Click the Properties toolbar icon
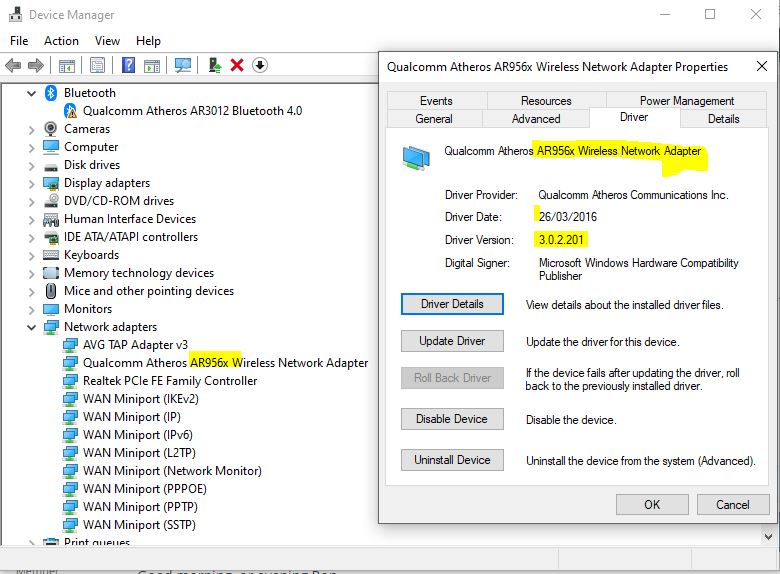 (98, 65)
